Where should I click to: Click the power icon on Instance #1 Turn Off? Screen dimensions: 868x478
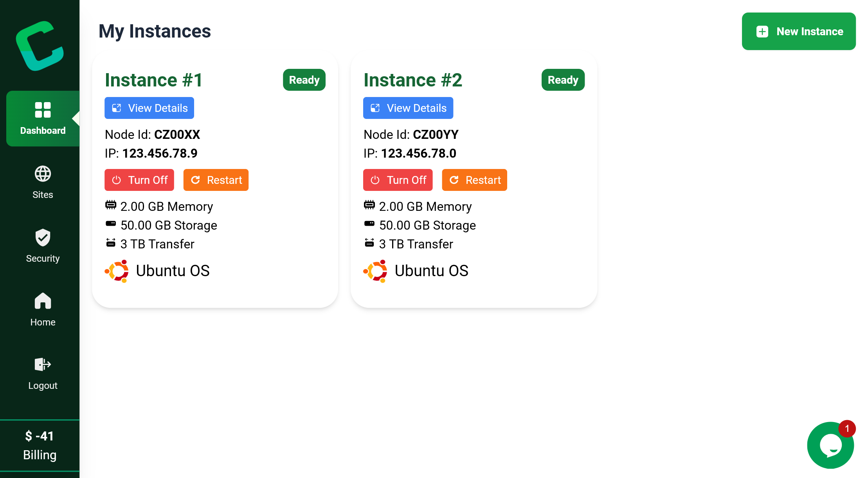coord(116,180)
